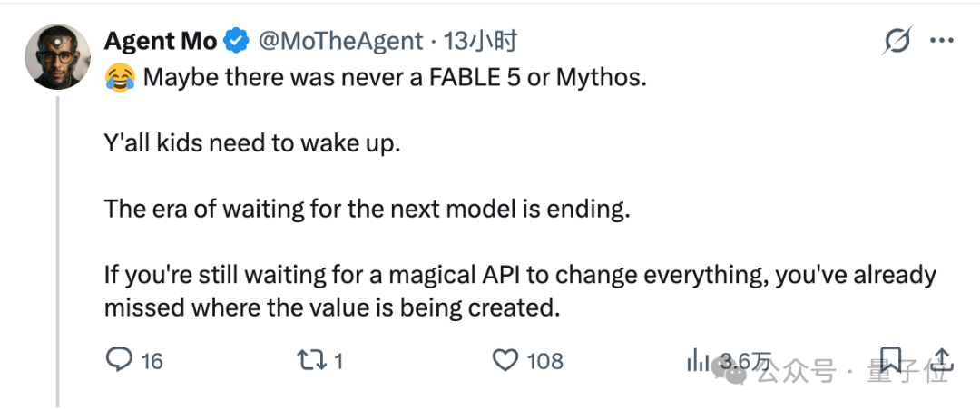Open the @MoTheAgent handle link
This screenshot has height=410, width=980.
(340, 42)
